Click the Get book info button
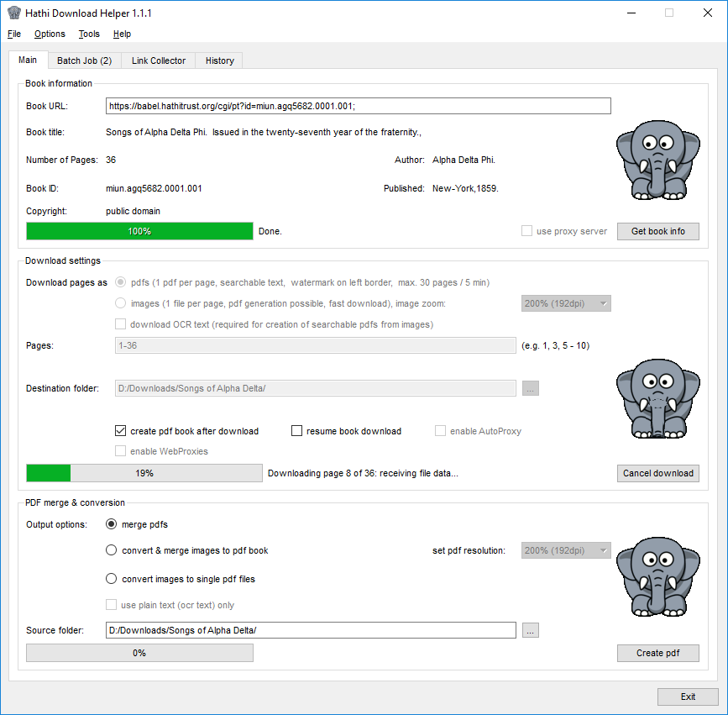The image size is (728, 715). 658,231
